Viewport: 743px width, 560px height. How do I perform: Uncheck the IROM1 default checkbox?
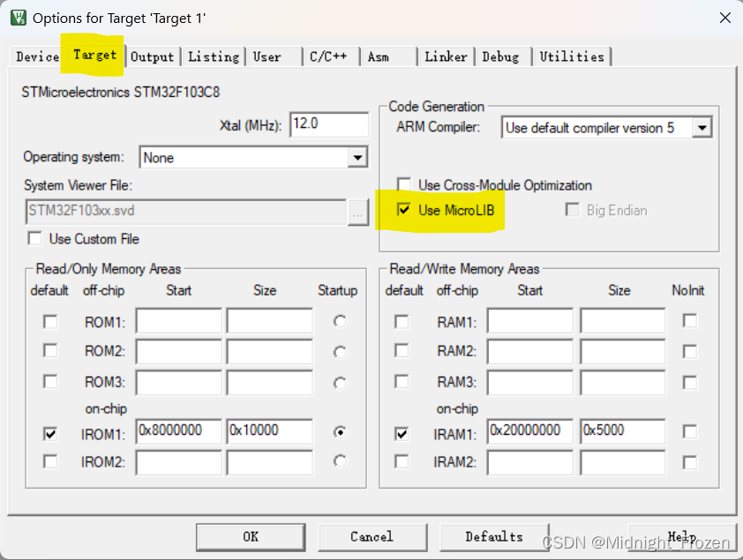[50, 434]
